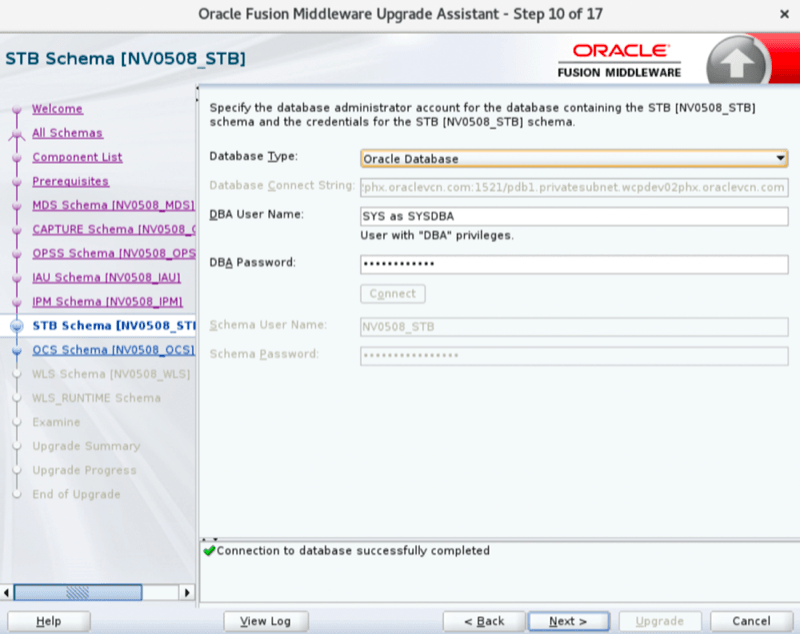This screenshot has height=634, width=800.
Task: Click the Upgrade Progress step
Action: (84, 470)
